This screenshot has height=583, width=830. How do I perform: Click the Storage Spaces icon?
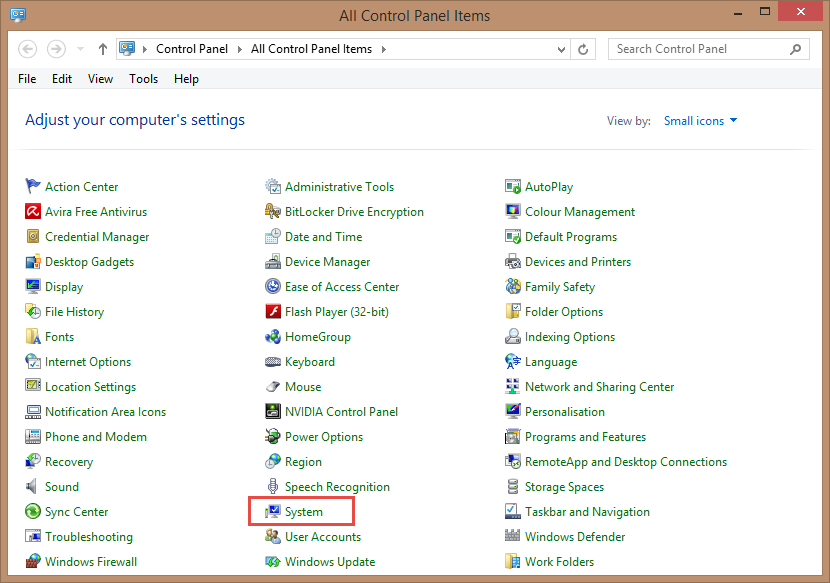coord(512,486)
